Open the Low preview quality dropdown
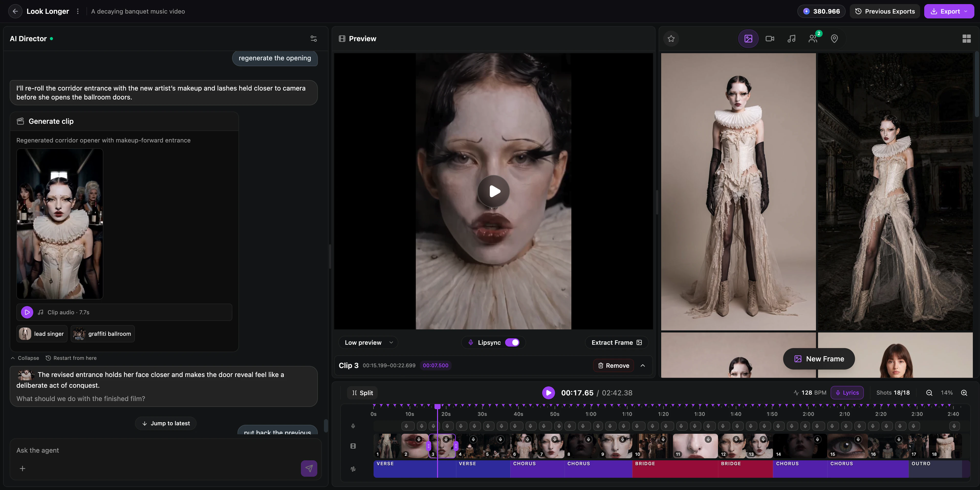 tap(368, 342)
